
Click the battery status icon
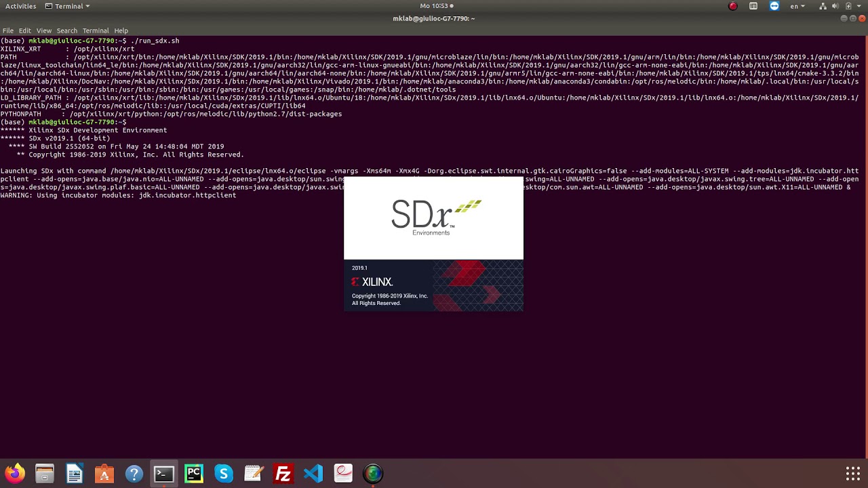tap(848, 6)
